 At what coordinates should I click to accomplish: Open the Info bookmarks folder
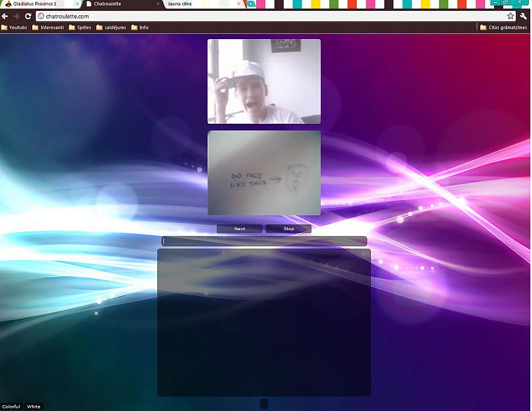[x=140, y=28]
